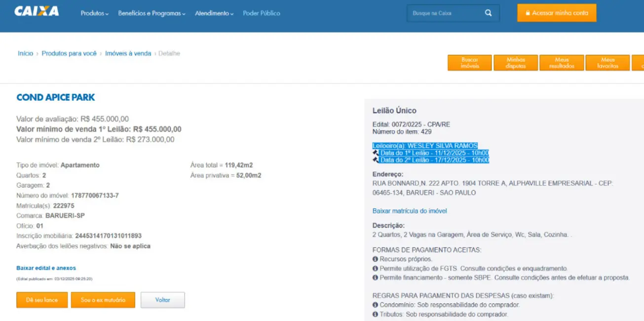
Task: Click info icon next to FGTS option
Action: pyautogui.click(x=375, y=269)
